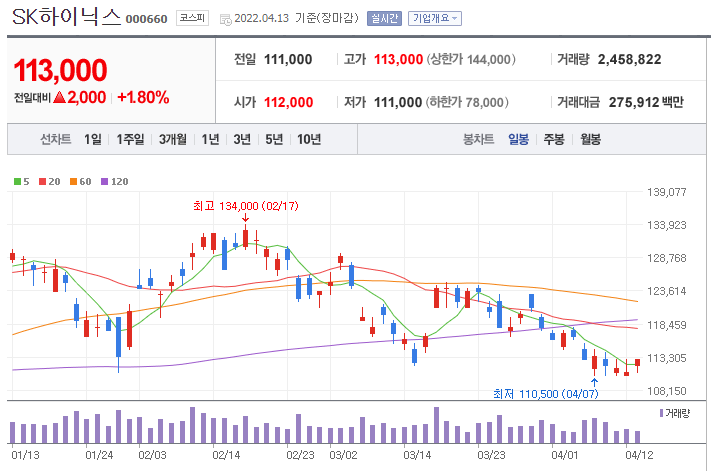Screen dimensions: 711x471
Task: Click the 최고 134,000 (02/17) chart marker
Action: pos(246,206)
